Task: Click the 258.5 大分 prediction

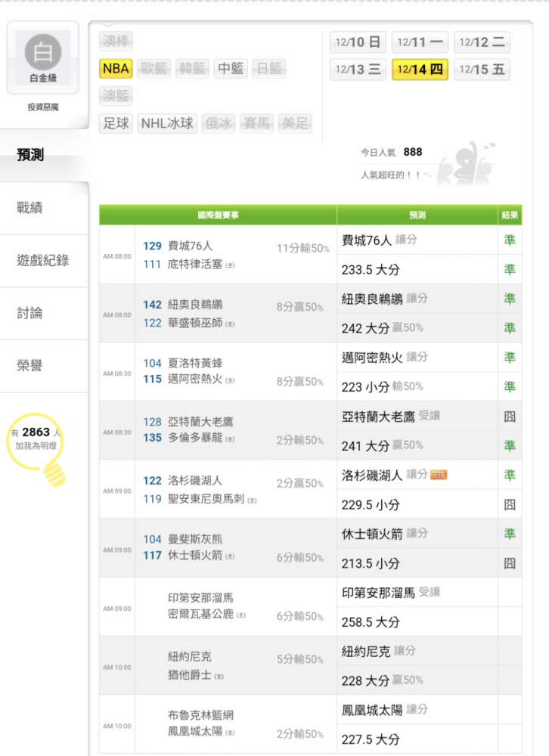Action: point(371,622)
